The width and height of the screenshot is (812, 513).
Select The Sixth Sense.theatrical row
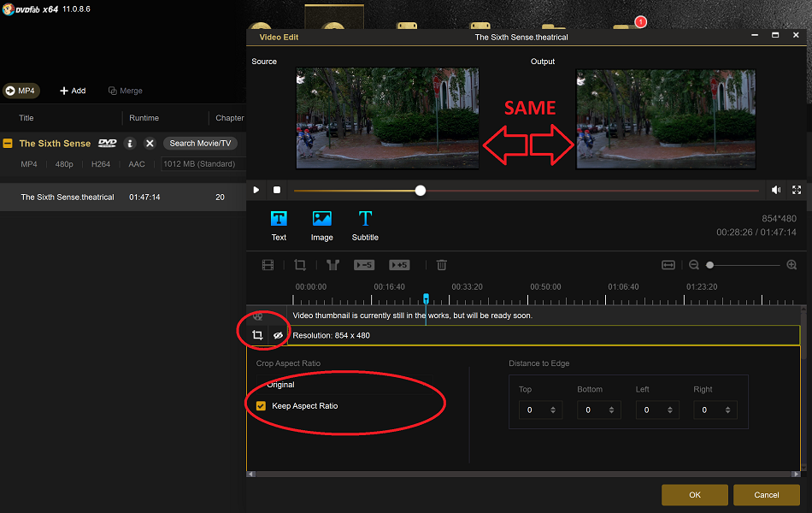click(x=123, y=197)
